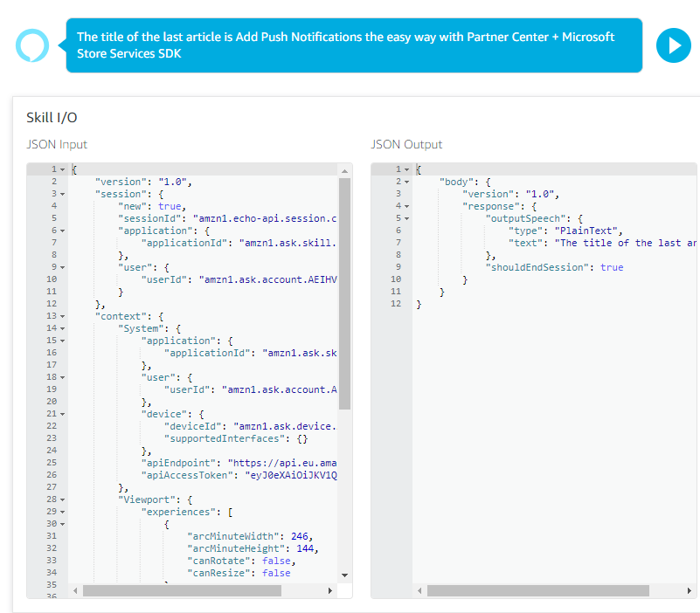The height and width of the screenshot is (613, 700).
Task: Play the Alexa response audio
Action: [673, 45]
